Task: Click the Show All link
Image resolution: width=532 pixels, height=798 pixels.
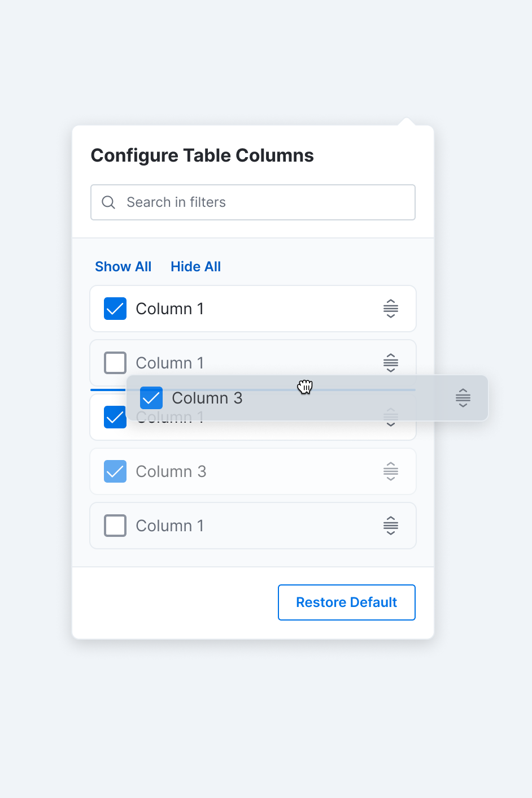Action: coord(123,266)
